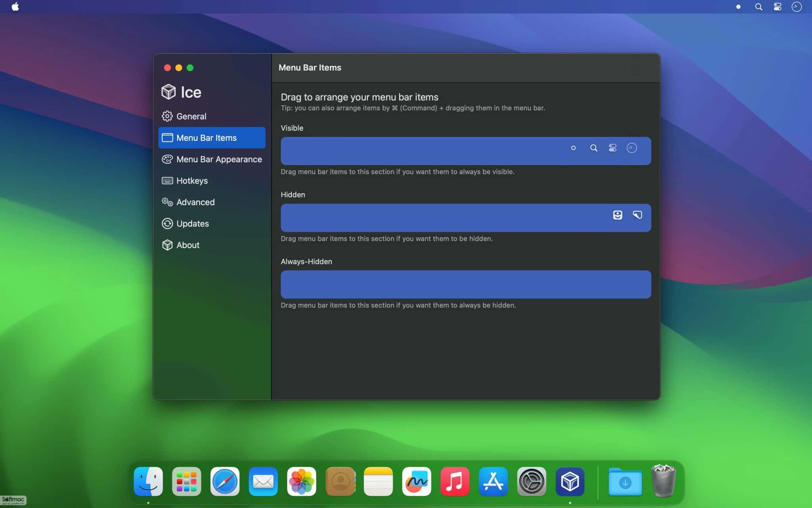Select one-eyed smiley icon in Hidden section
Image resolution: width=812 pixels, height=508 pixels.
tap(618, 215)
